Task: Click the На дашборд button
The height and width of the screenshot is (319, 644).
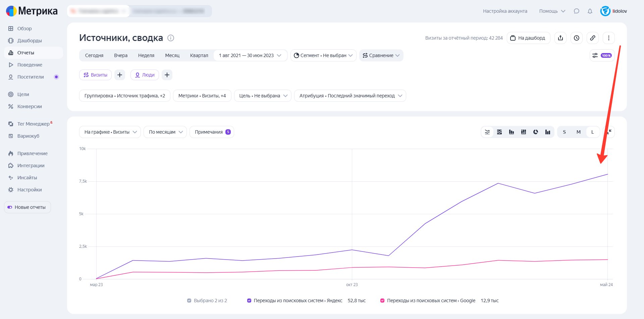Action: tap(528, 38)
